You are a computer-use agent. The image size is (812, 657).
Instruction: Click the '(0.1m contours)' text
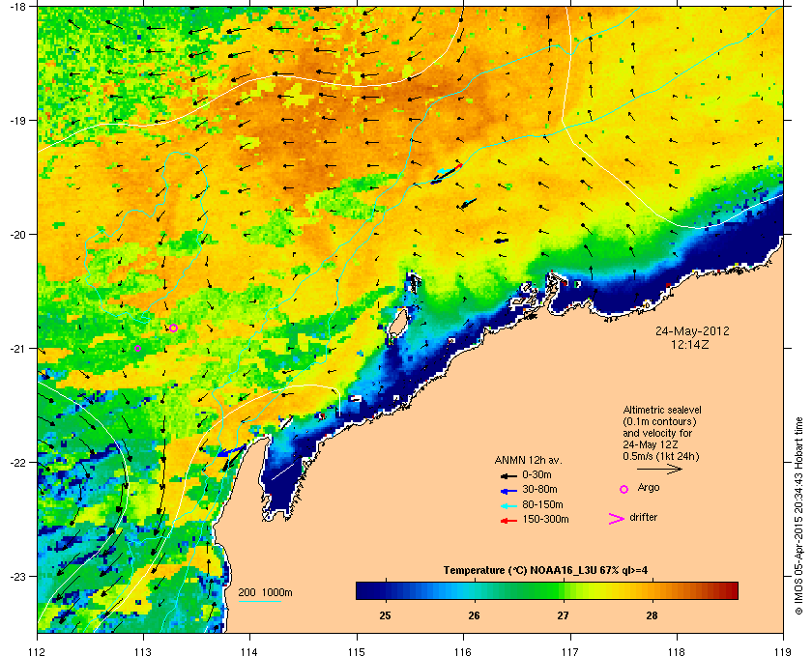pos(659,421)
